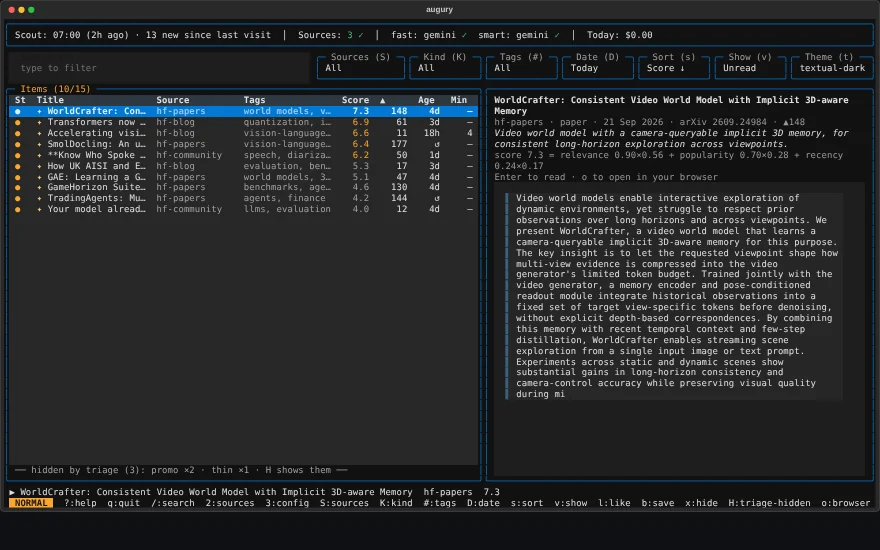Open the Sources (S) filter dropdown
This screenshot has height=550, width=880.
tap(360, 68)
